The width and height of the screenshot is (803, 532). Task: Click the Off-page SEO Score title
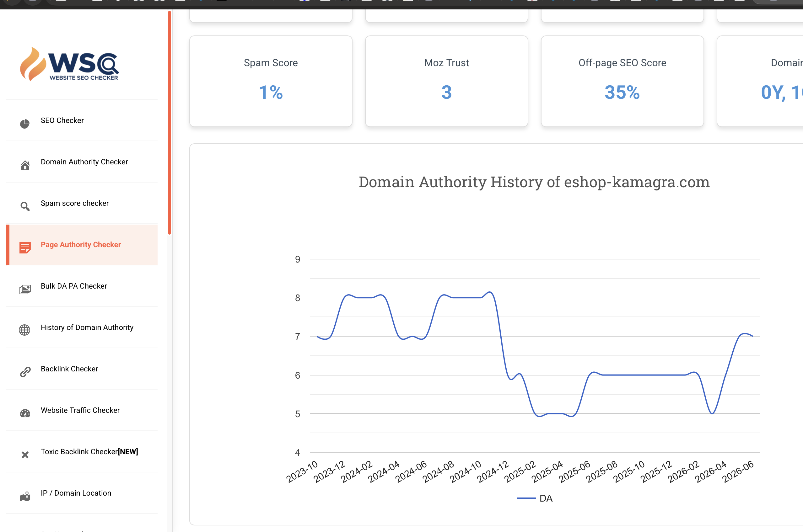(x=622, y=63)
